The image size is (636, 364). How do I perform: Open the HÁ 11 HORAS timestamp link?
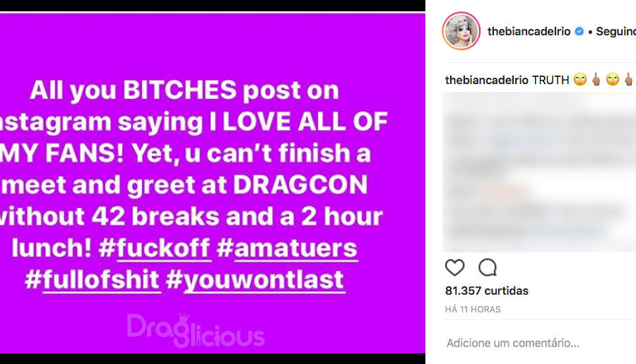473,309
